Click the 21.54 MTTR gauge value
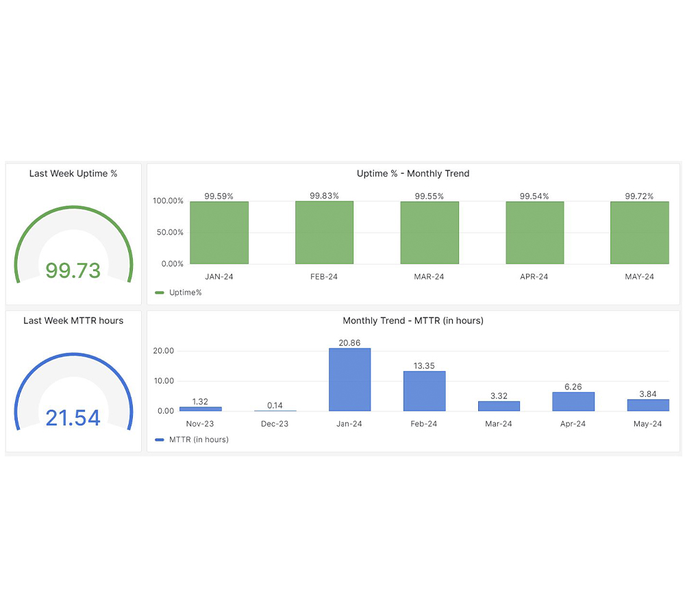685x616 pixels. (x=73, y=418)
